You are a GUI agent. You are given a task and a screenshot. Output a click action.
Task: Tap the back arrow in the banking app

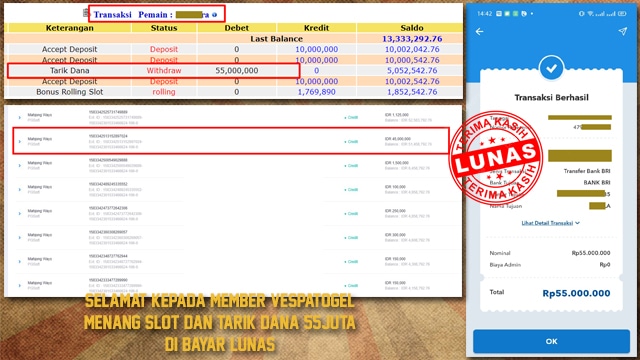click(x=480, y=31)
